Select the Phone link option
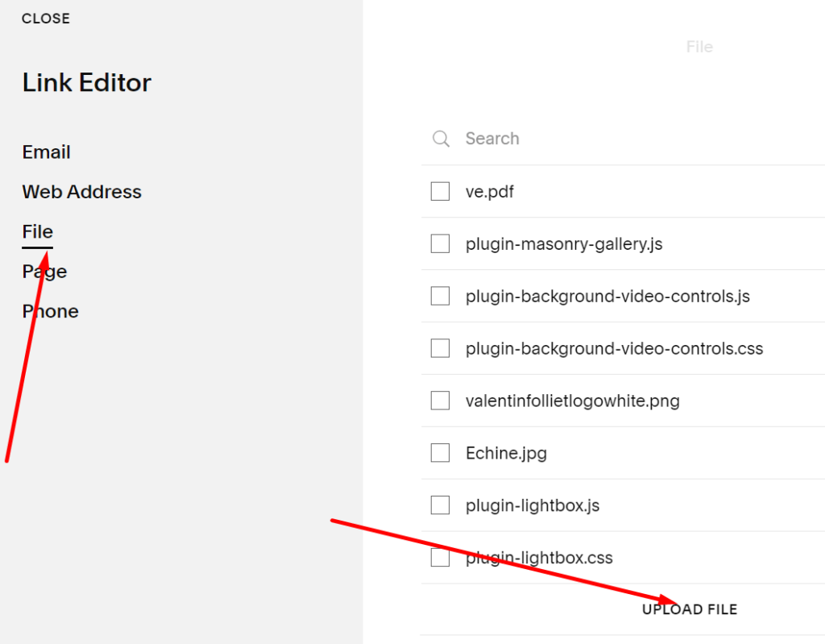This screenshot has width=825, height=644. pos(50,311)
